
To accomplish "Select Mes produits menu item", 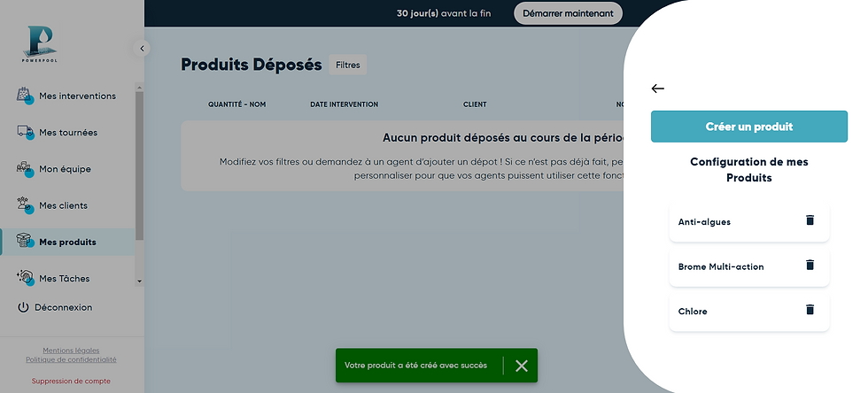I will 67,242.
